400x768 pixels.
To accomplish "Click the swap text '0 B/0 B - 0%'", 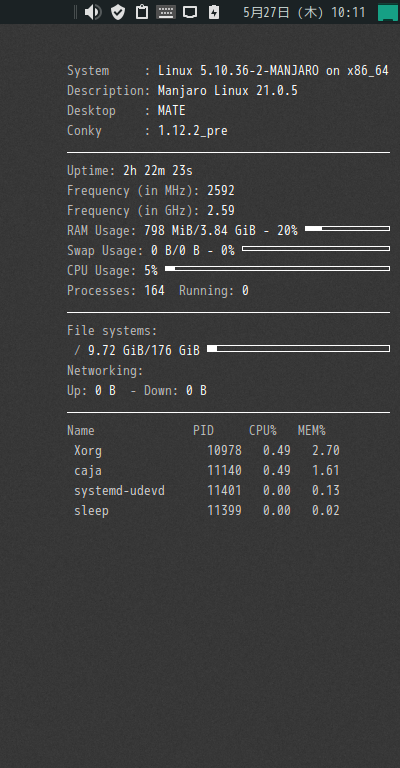I will coord(193,251).
